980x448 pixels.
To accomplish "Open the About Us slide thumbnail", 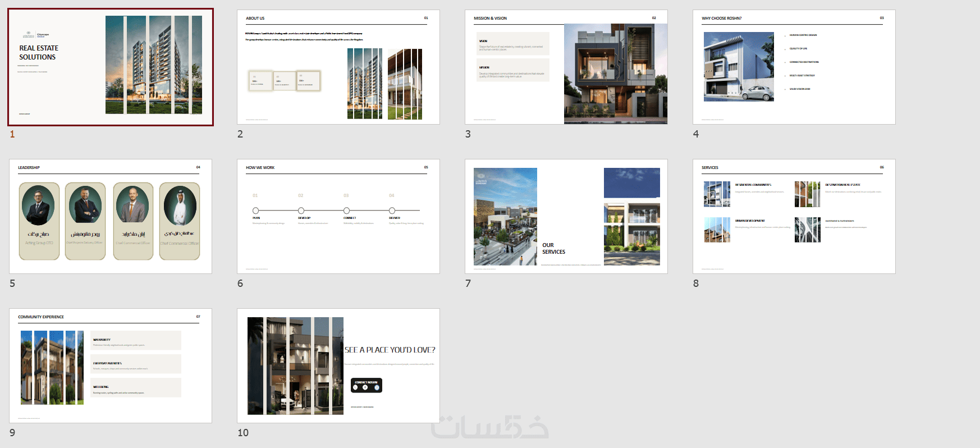I will pos(338,67).
